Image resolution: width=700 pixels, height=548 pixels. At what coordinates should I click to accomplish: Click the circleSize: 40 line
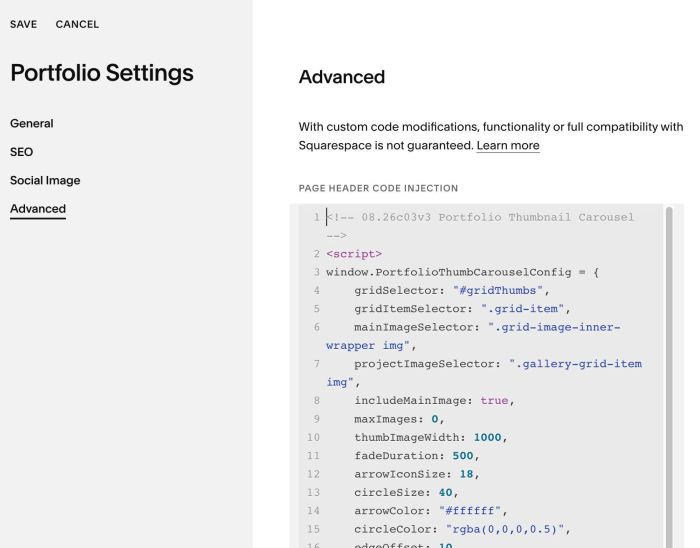pyautogui.click(x=406, y=493)
